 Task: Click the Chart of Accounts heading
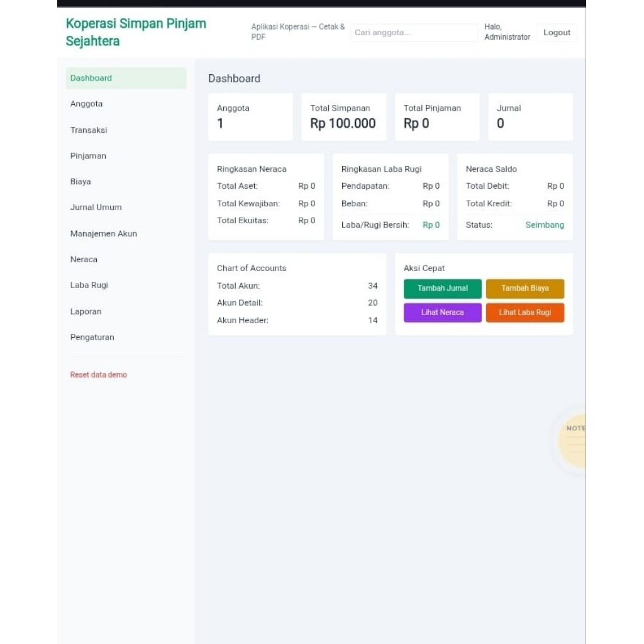coord(252,268)
